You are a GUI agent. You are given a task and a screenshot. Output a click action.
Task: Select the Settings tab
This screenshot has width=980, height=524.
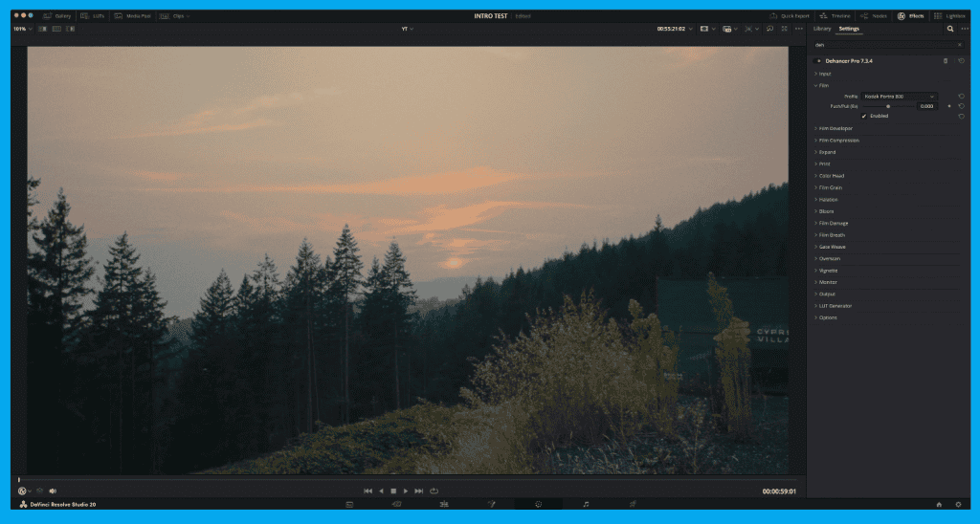[x=849, y=29]
